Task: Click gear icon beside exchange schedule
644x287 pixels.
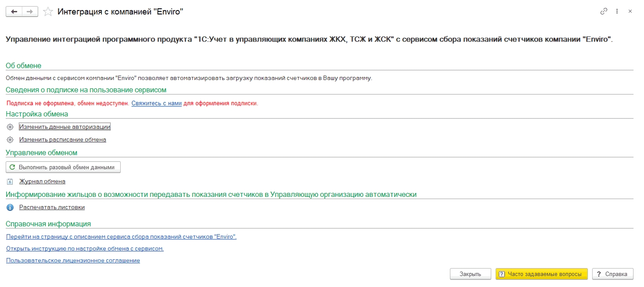Action: tap(10, 140)
